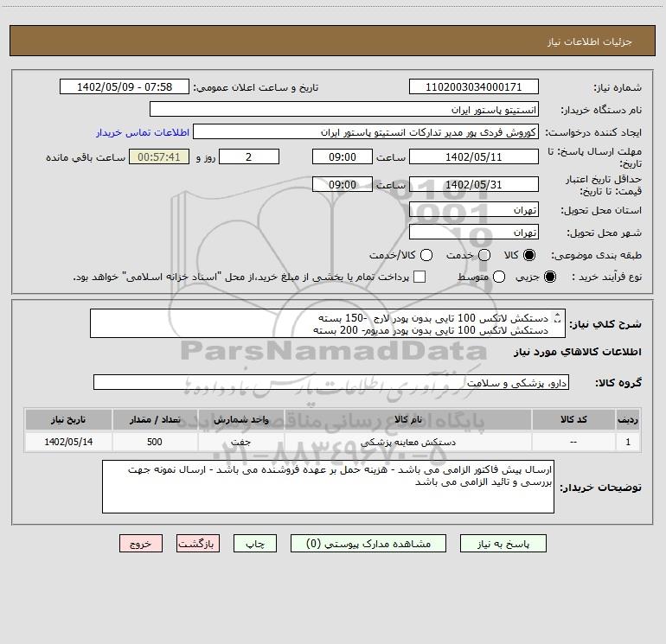Click buyer organization field انستیتو پاستور ایران
The height and width of the screenshot is (644, 666).
[344, 109]
